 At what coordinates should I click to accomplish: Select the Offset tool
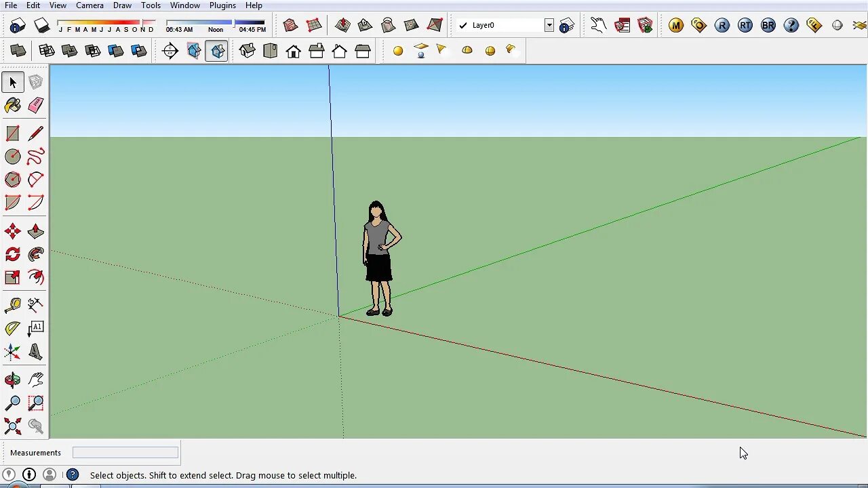[36, 277]
